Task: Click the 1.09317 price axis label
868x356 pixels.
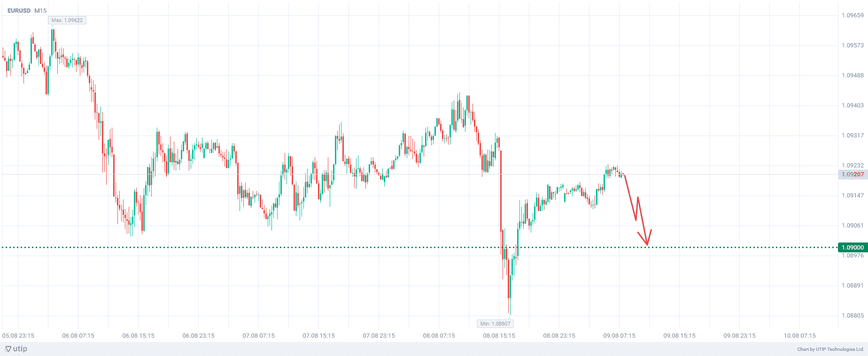Action: coord(852,135)
